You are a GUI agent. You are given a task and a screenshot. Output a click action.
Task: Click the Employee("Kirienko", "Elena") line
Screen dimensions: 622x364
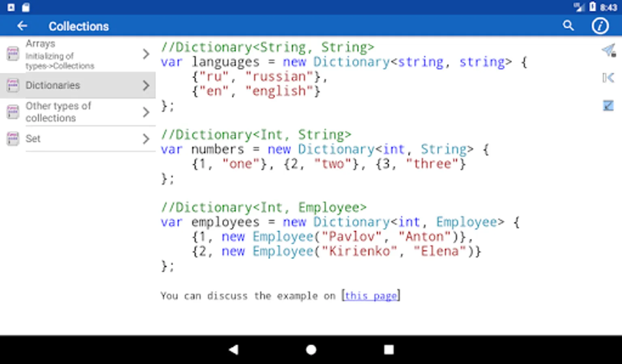pos(337,251)
